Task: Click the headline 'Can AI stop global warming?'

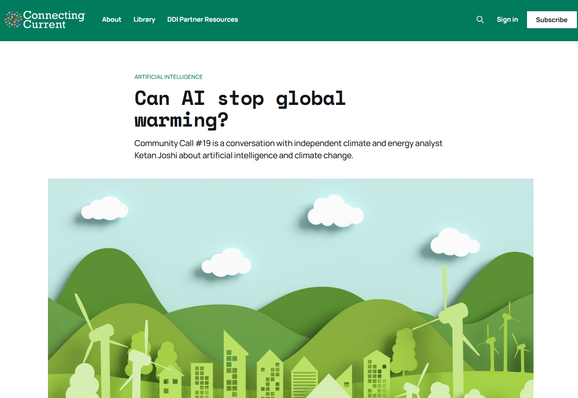Action: (240, 109)
